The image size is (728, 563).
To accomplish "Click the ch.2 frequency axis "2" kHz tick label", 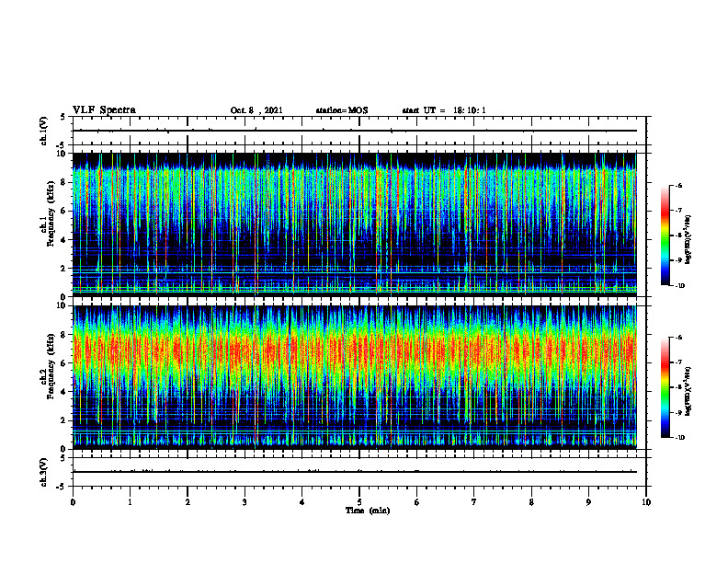I will (63, 420).
